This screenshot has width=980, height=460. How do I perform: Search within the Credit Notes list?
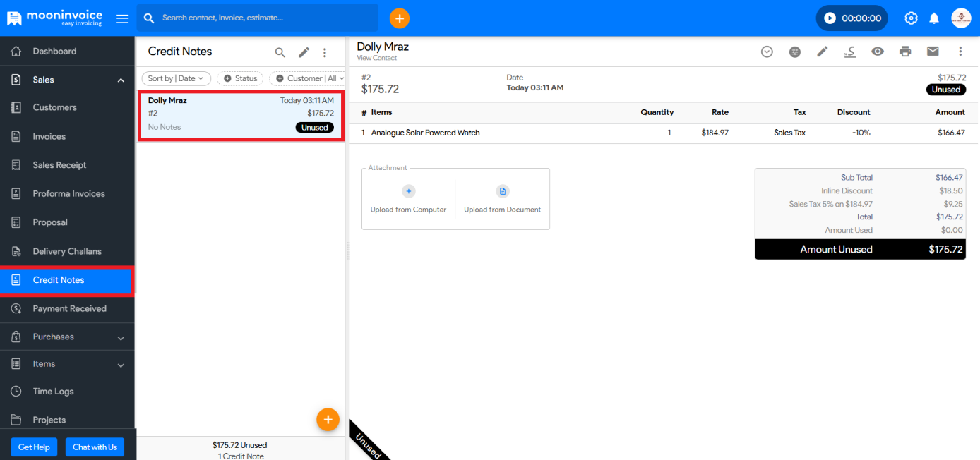[x=280, y=52]
